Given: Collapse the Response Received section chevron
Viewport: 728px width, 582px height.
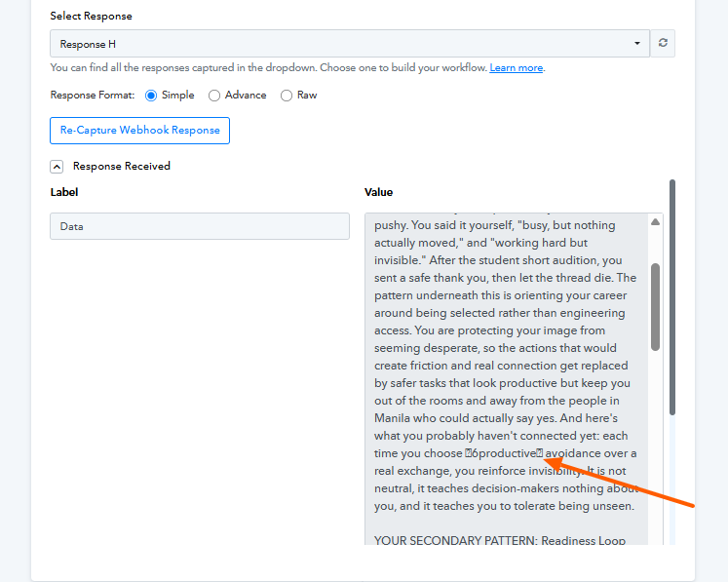Looking at the screenshot, I should coord(57,167).
